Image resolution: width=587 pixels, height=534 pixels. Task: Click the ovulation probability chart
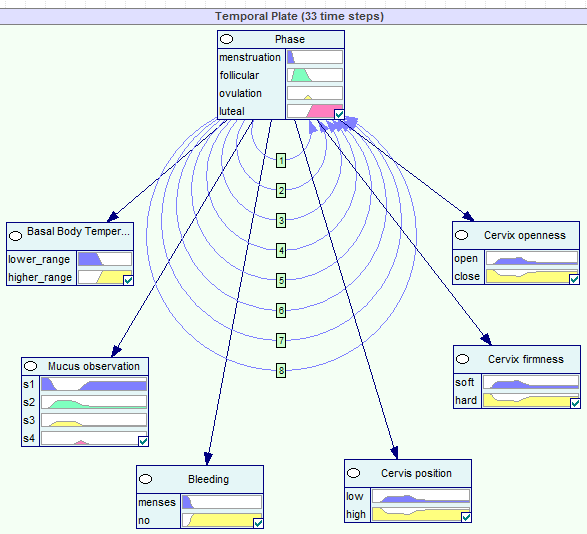pyautogui.click(x=315, y=93)
